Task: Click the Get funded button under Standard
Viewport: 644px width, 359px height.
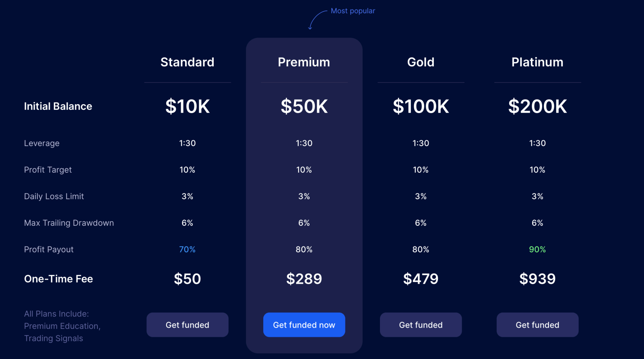Action: pyautogui.click(x=187, y=325)
